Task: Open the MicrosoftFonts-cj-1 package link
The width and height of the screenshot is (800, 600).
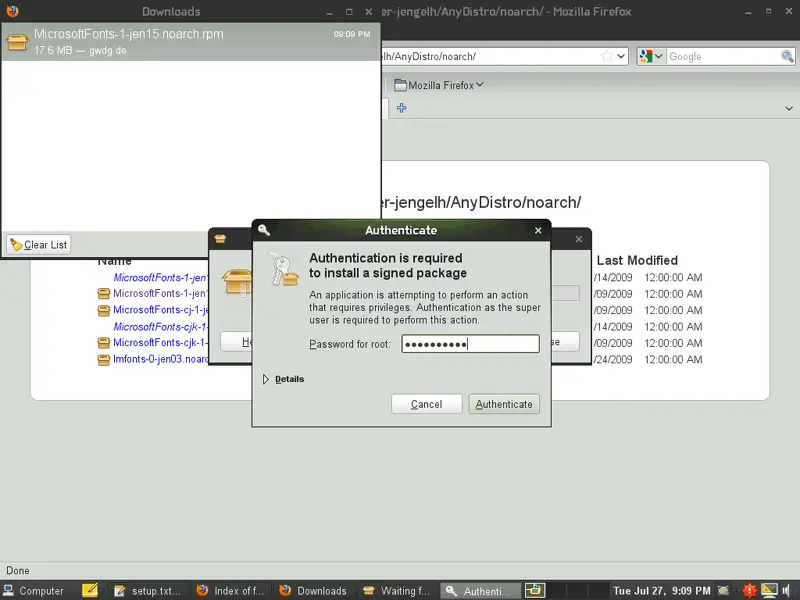Action: point(161,310)
